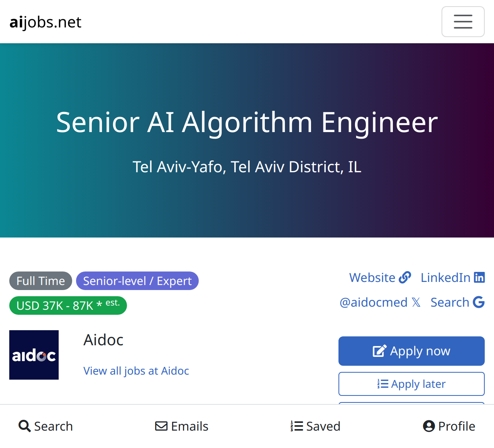Select the Senior-level / Expert badge
494x448 pixels.
point(137,281)
